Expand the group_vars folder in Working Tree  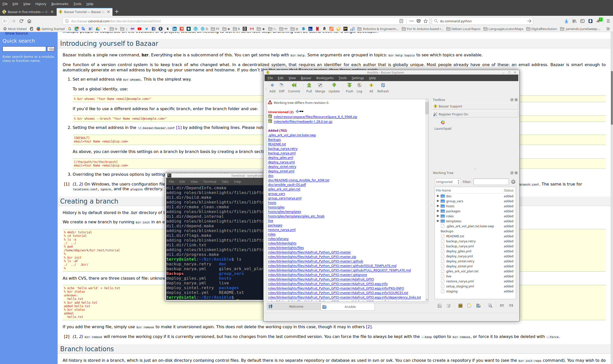click(438, 201)
